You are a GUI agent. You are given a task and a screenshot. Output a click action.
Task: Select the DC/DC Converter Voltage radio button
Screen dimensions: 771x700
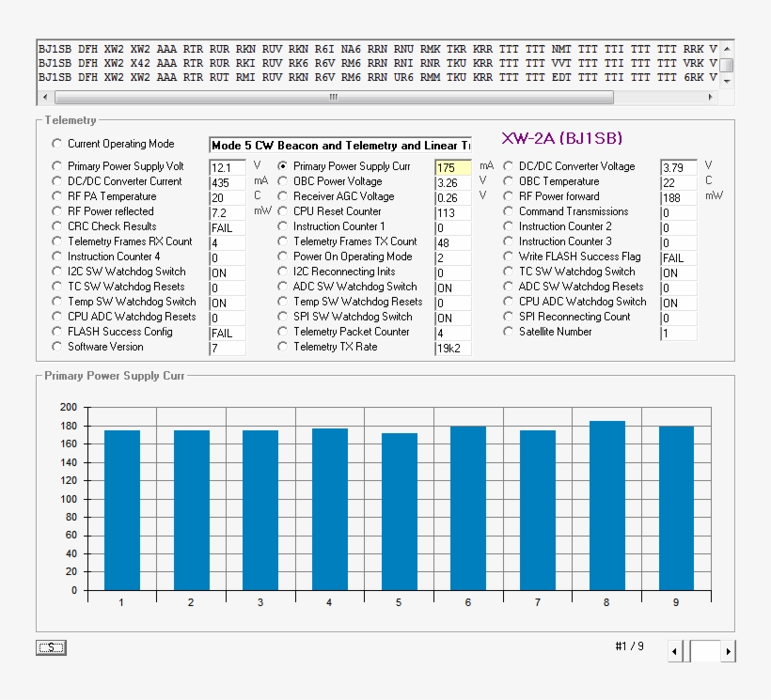509,166
